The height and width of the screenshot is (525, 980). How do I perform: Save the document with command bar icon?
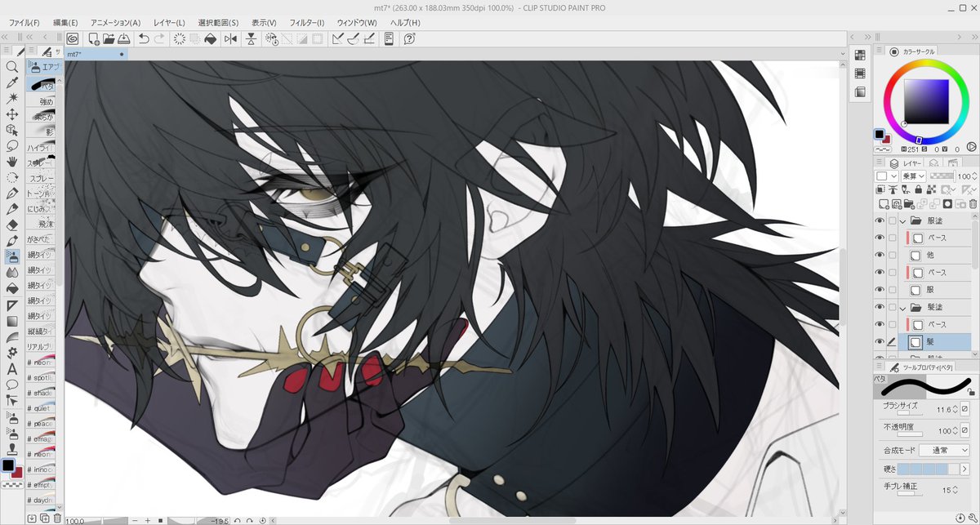click(x=123, y=38)
